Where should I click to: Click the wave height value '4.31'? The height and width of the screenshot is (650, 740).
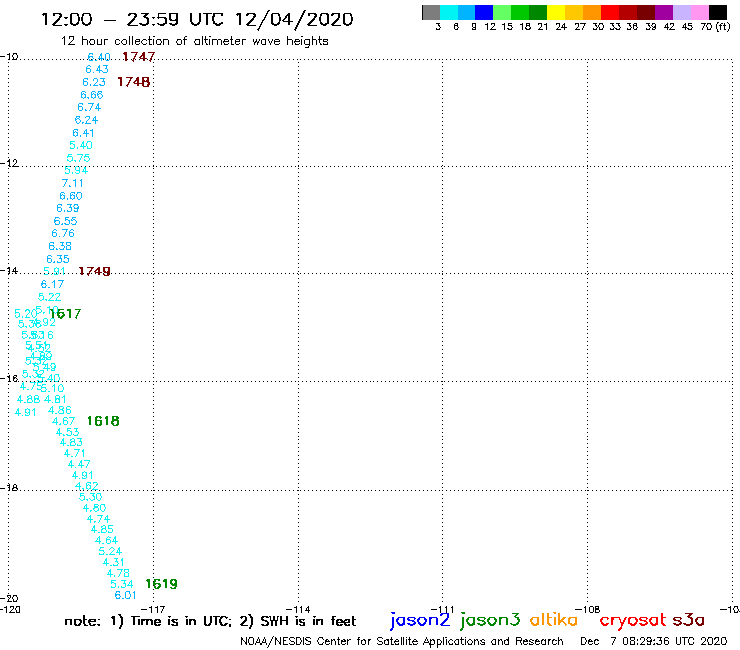tap(114, 562)
